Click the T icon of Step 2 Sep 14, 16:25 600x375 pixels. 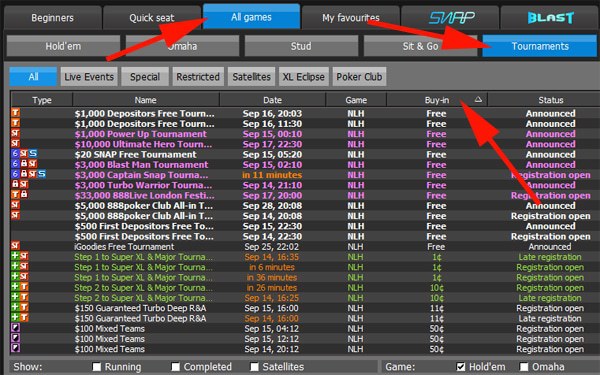pos(24,297)
